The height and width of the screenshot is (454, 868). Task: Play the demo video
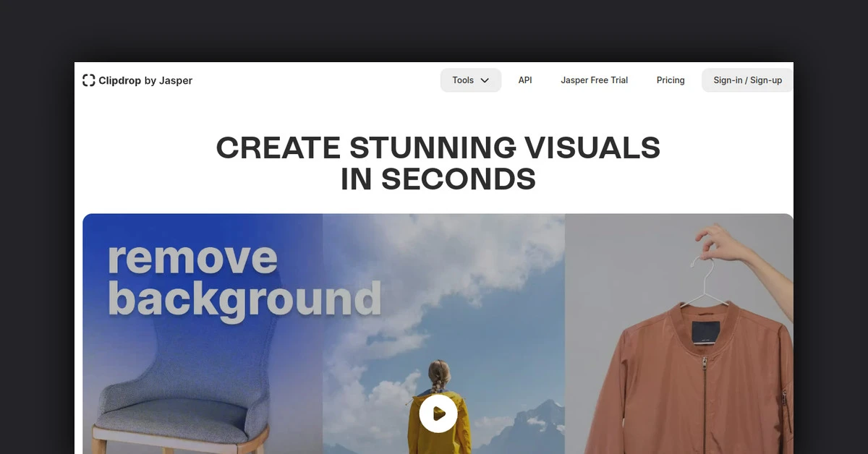(438, 414)
